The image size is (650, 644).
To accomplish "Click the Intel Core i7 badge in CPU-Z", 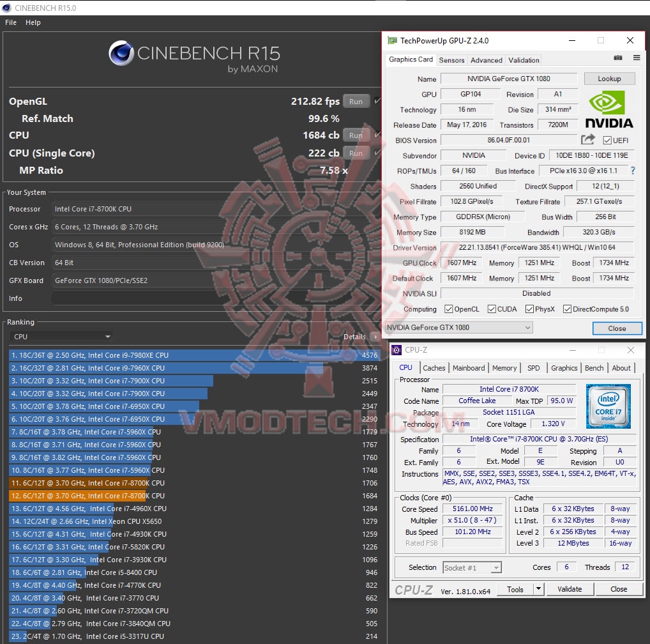I will 608,406.
